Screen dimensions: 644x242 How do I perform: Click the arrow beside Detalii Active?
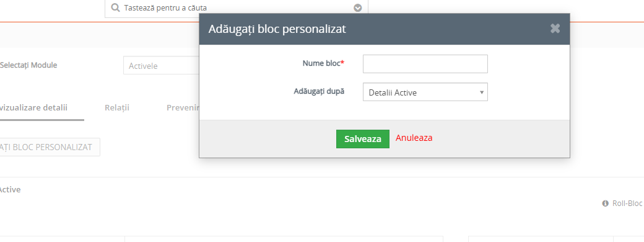point(482,92)
